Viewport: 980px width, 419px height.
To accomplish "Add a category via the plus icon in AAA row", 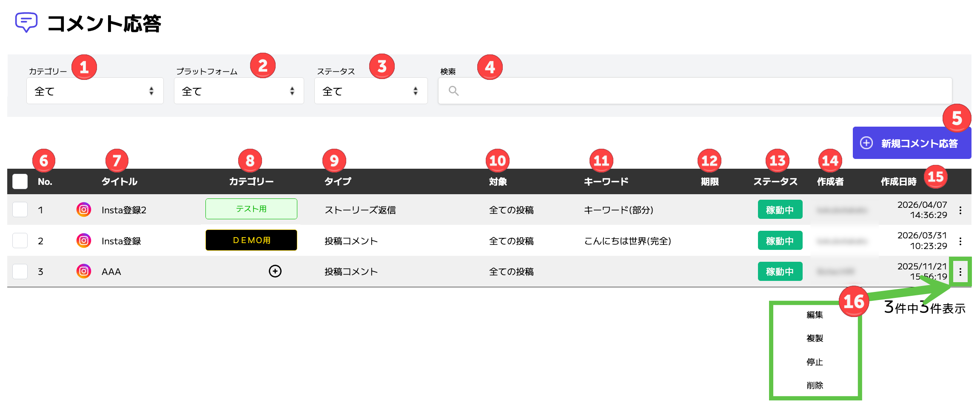I will 275,271.
